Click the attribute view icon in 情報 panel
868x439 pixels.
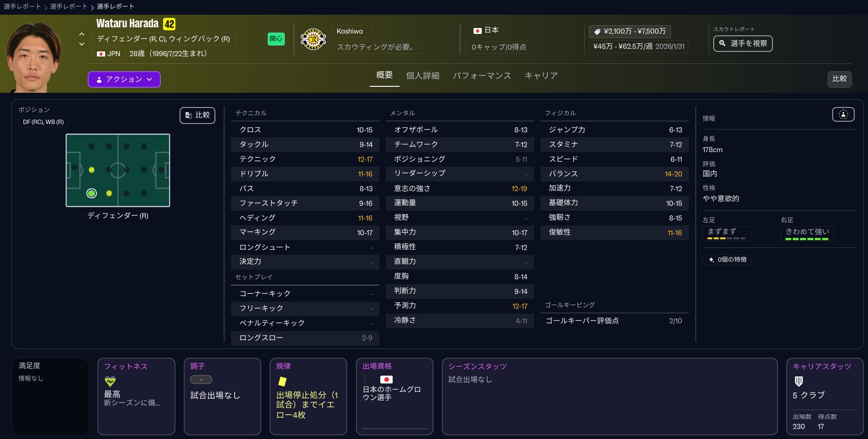coord(843,114)
